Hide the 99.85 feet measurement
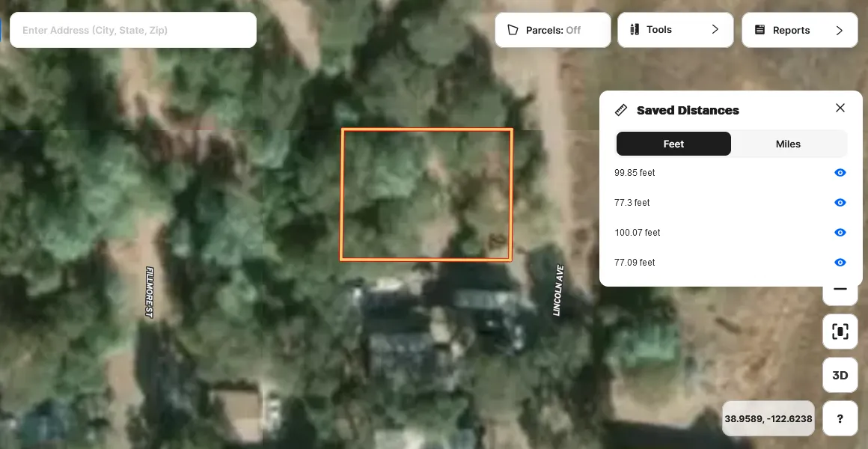The height and width of the screenshot is (449, 868). pyautogui.click(x=840, y=173)
